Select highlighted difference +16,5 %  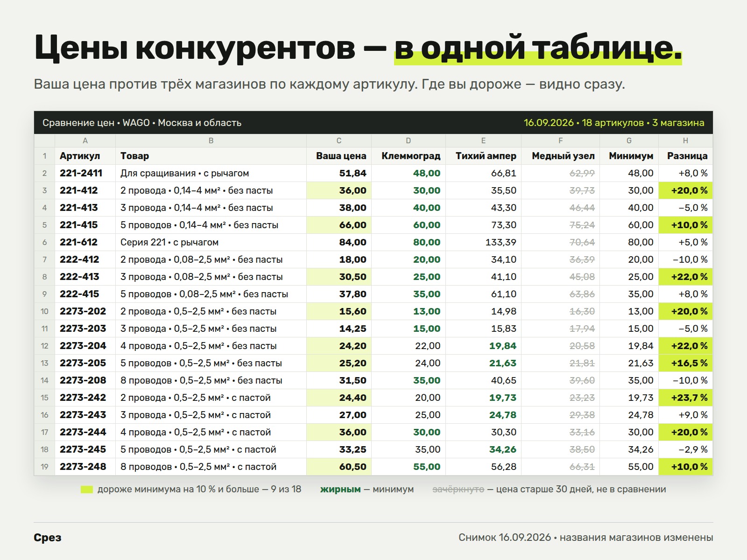(685, 363)
